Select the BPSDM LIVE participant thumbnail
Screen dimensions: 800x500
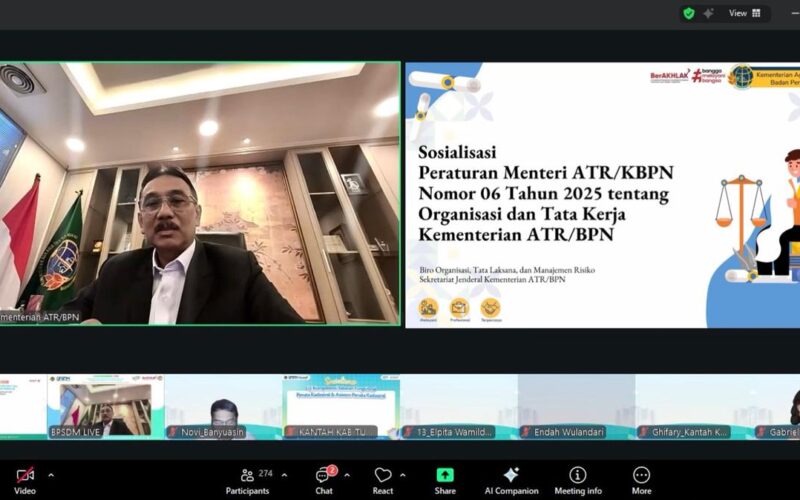106,406
